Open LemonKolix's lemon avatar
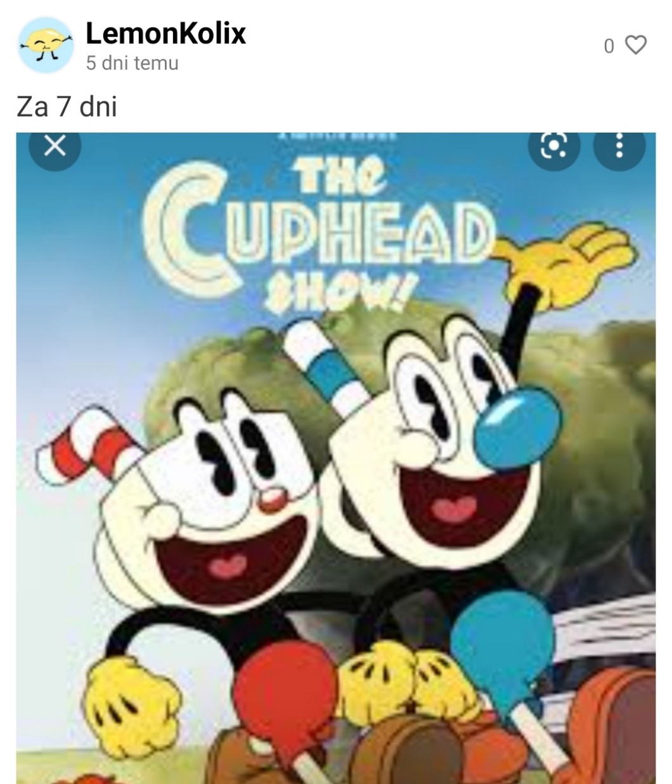672x784 pixels. (x=45, y=45)
